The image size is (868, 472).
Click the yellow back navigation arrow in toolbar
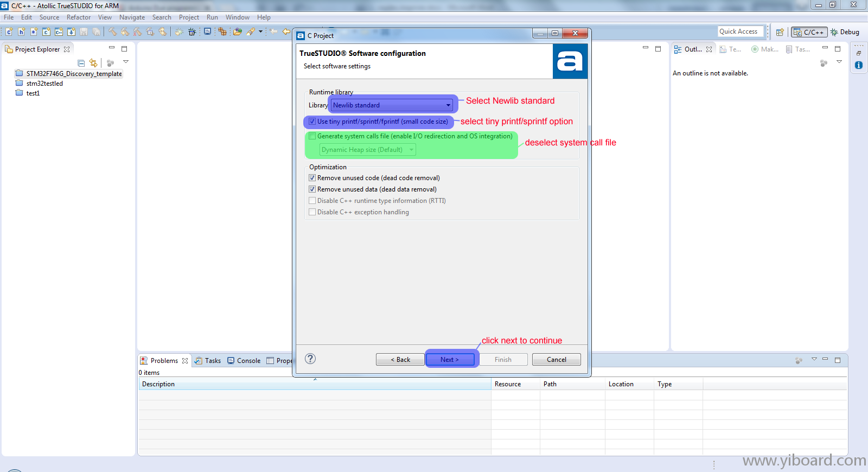pos(286,31)
